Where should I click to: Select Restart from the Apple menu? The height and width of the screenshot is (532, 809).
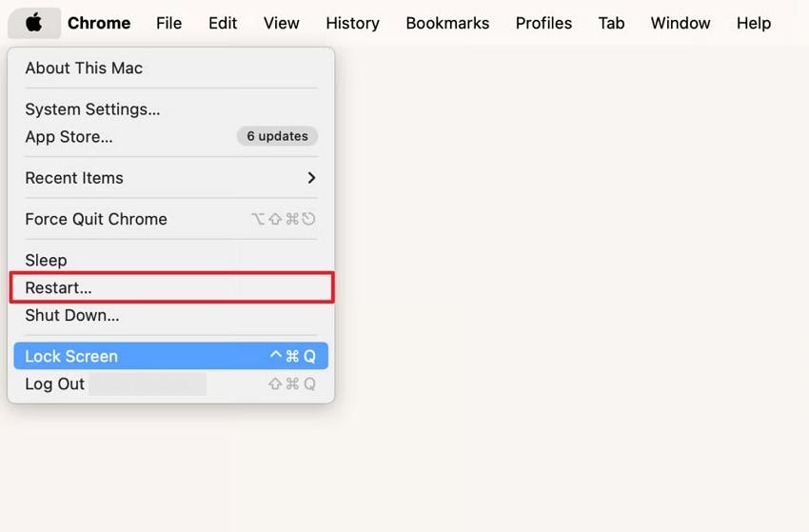click(170, 287)
